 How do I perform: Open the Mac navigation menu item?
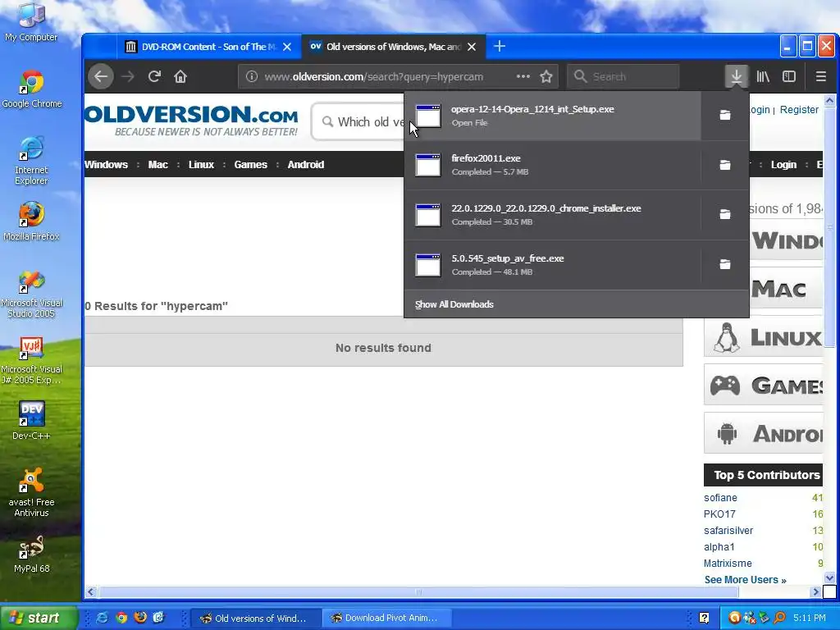(x=158, y=164)
